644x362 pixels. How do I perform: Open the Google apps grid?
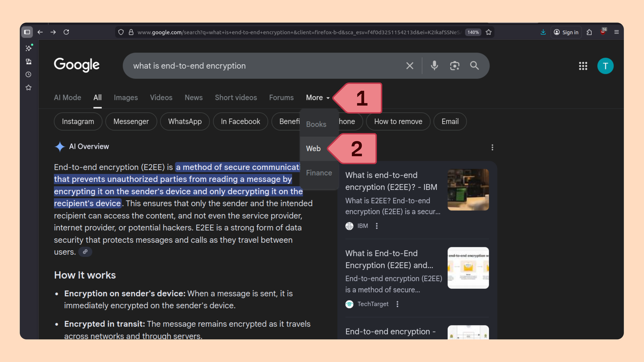[583, 66]
